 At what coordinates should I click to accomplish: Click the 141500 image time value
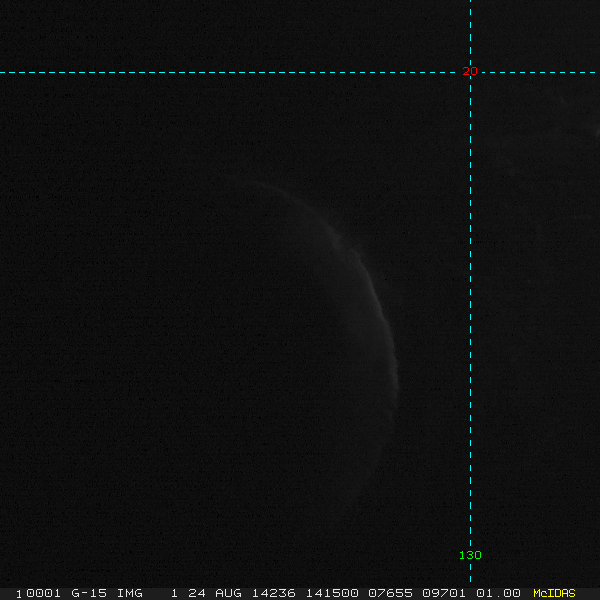pos(332,593)
